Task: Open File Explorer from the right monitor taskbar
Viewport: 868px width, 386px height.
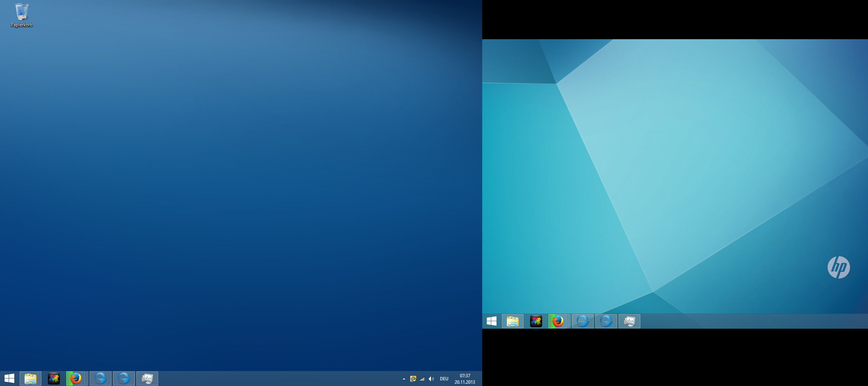Action: coord(513,321)
